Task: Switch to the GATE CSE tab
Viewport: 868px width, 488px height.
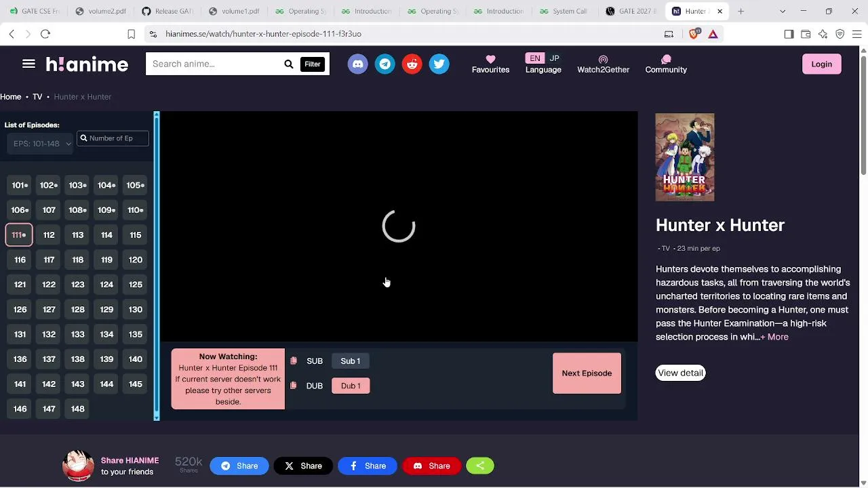Action: [x=35, y=11]
